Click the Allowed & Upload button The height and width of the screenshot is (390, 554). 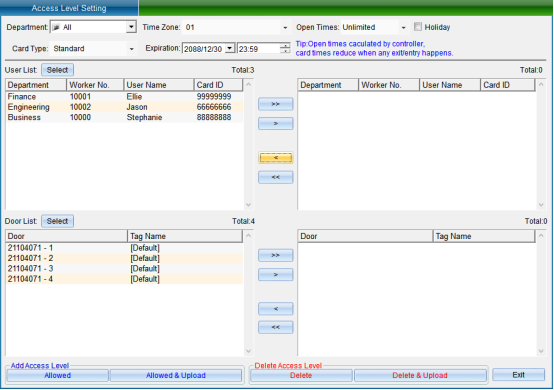(176, 375)
